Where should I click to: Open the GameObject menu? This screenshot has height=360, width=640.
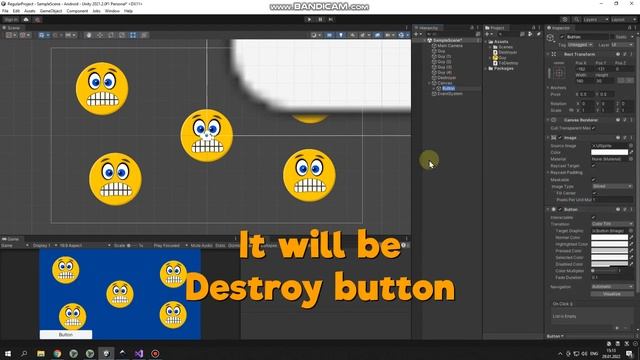click(x=51, y=11)
